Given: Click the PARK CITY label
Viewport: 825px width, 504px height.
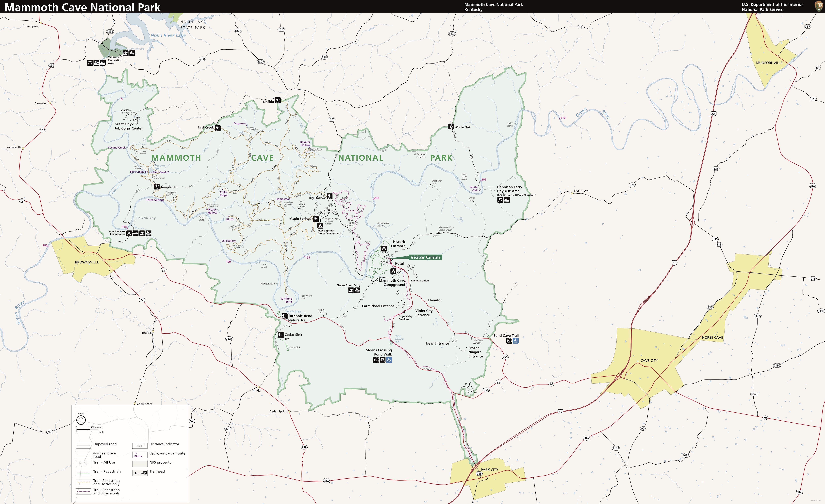Looking at the screenshot, I should [x=490, y=470].
